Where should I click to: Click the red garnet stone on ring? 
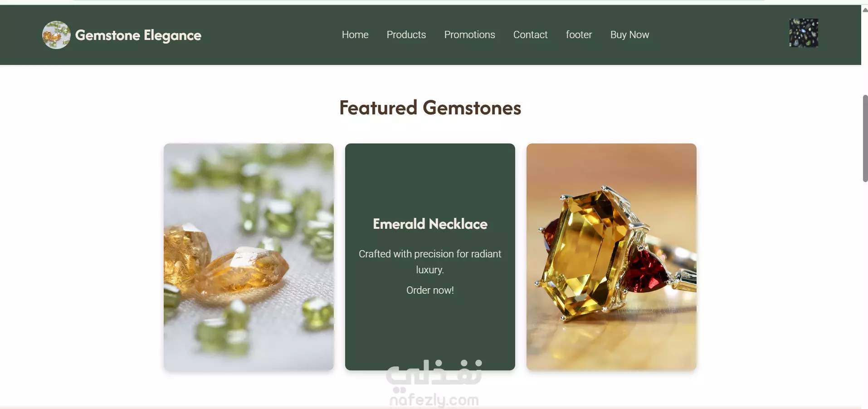(645, 271)
